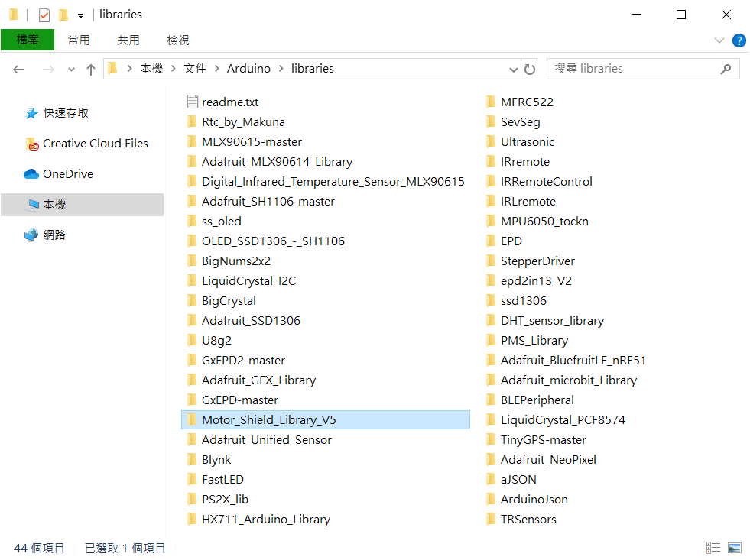Click the Motor_Shield_Library_V5 folder name
This screenshot has width=750, height=560.
[269, 420]
